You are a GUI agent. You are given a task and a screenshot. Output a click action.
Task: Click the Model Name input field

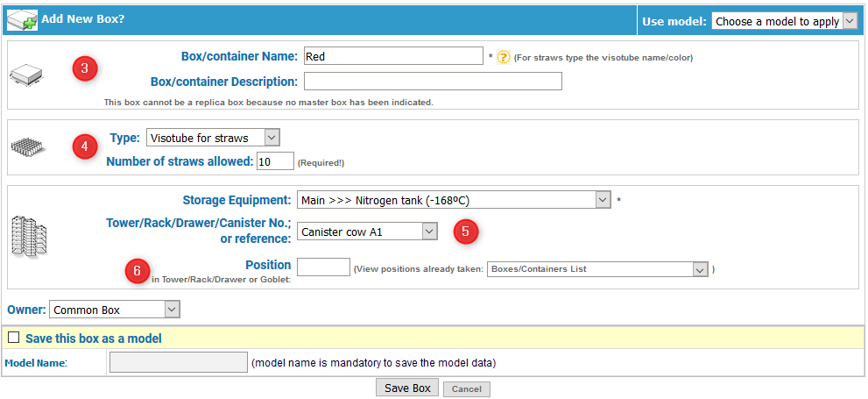179,363
